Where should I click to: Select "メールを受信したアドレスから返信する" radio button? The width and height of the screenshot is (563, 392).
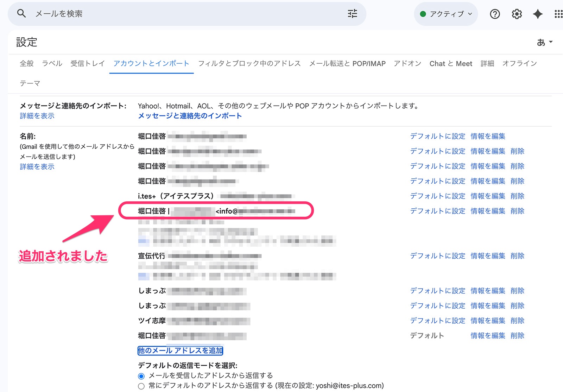141,376
